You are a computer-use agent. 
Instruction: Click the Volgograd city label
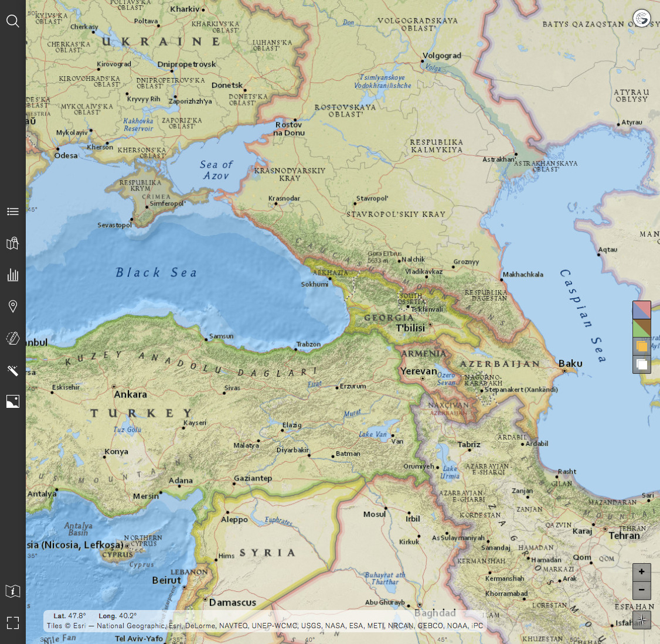442,56
